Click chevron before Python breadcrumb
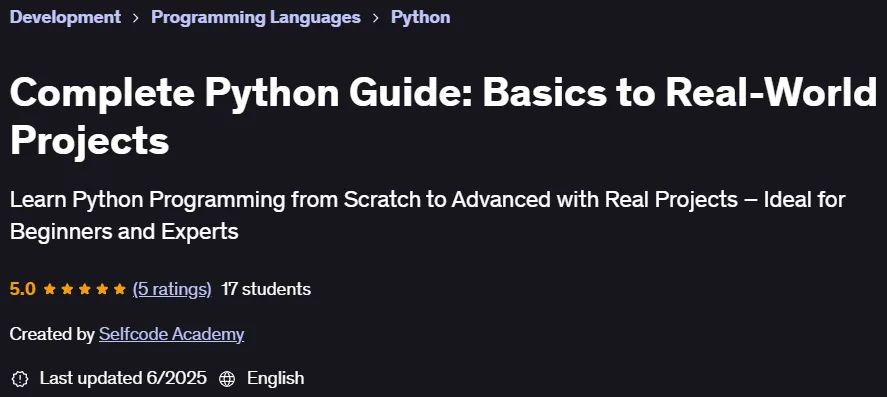The height and width of the screenshot is (397, 887). click(x=376, y=18)
